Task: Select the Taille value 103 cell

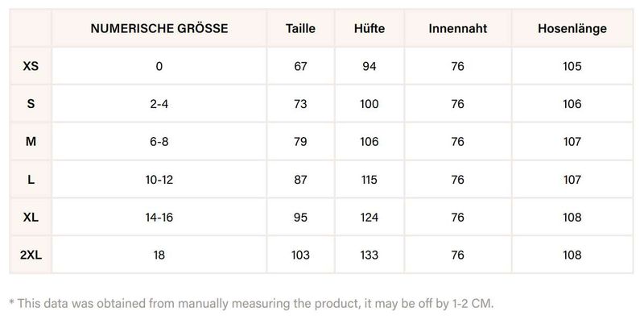Action: [300, 255]
